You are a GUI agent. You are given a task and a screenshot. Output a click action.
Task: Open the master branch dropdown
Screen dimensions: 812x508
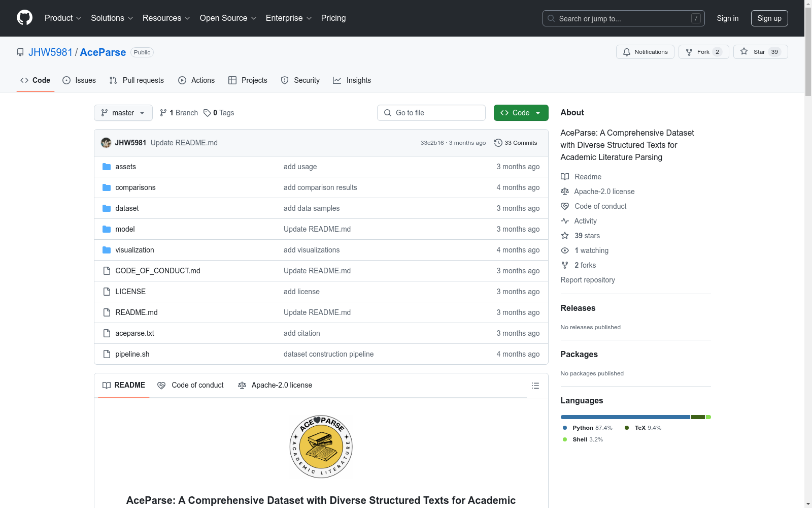(x=123, y=113)
